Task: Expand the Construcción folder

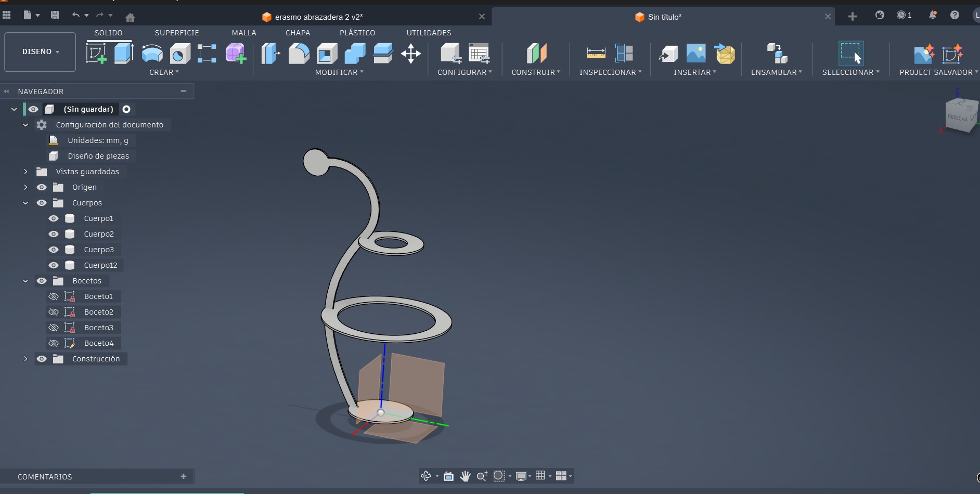Action: (25, 359)
